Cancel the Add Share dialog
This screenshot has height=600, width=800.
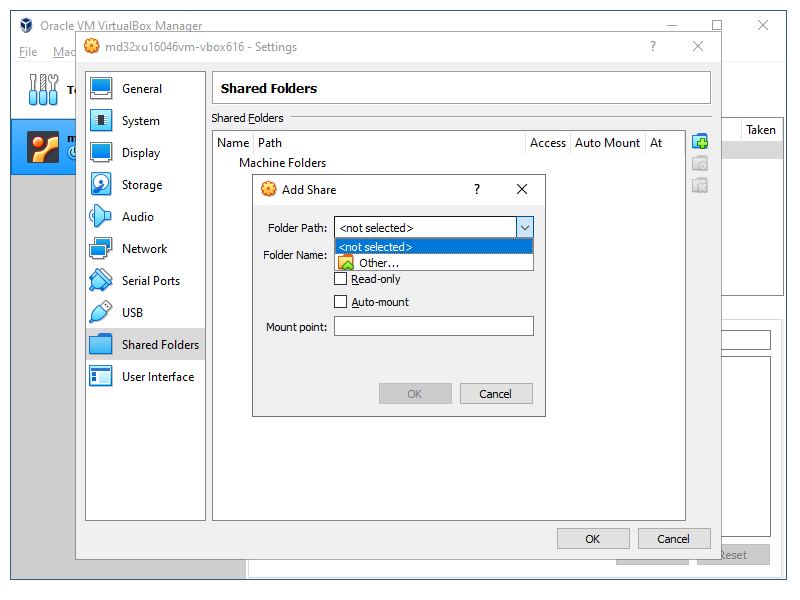[496, 394]
